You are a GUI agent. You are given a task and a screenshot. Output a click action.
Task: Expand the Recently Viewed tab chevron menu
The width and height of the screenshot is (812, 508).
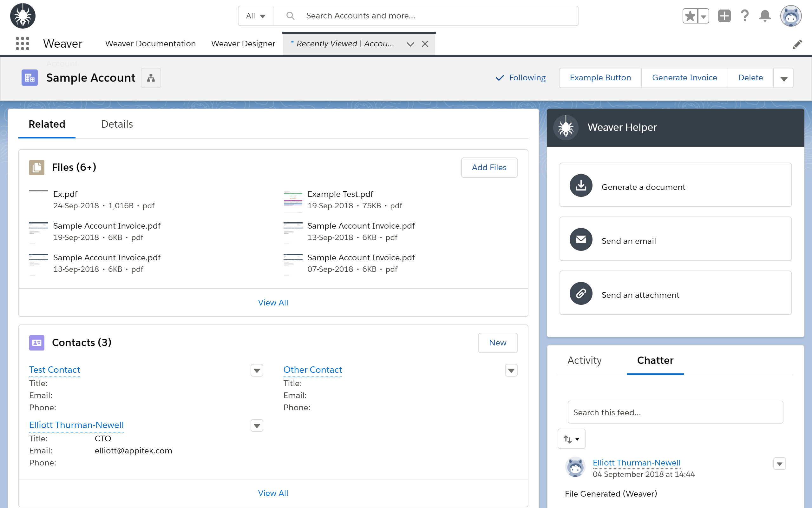[410, 44]
